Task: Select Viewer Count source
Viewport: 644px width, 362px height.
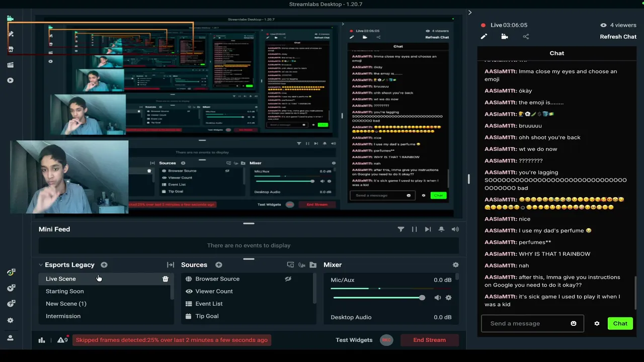Action: coord(247,292)
